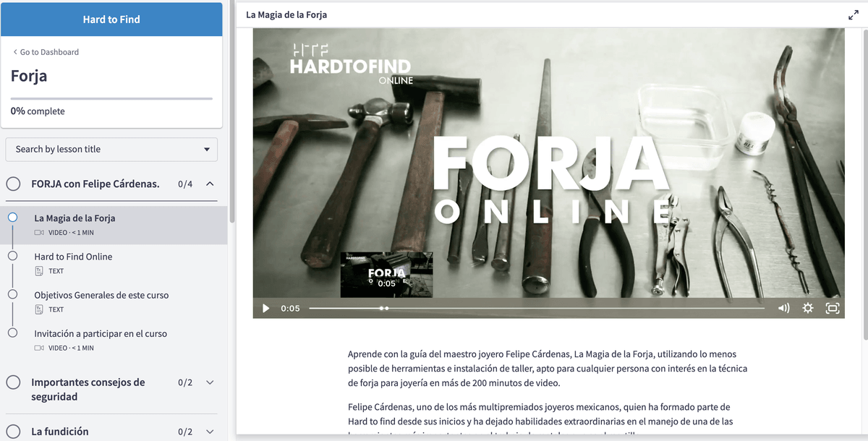Viewport: 868px width, 441px height.
Task: Mark Invitación a participar completion circle
Action: point(12,333)
